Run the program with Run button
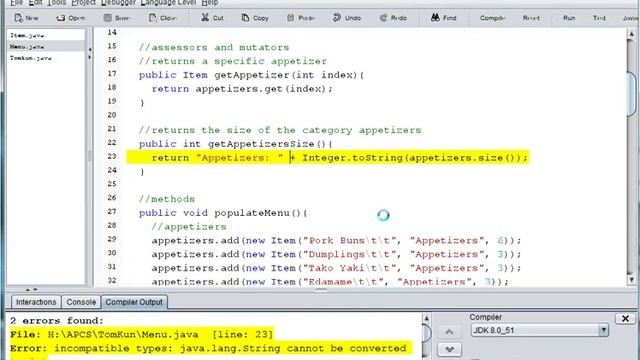This screenshot has width=640, height=360. (x=569, y=18)
